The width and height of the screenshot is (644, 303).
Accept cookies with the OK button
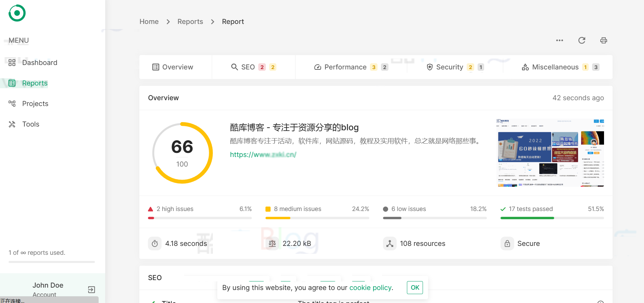point(415,288)
